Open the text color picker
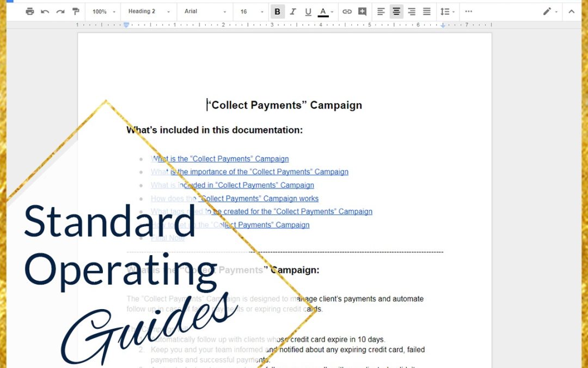 coord(325,11)
